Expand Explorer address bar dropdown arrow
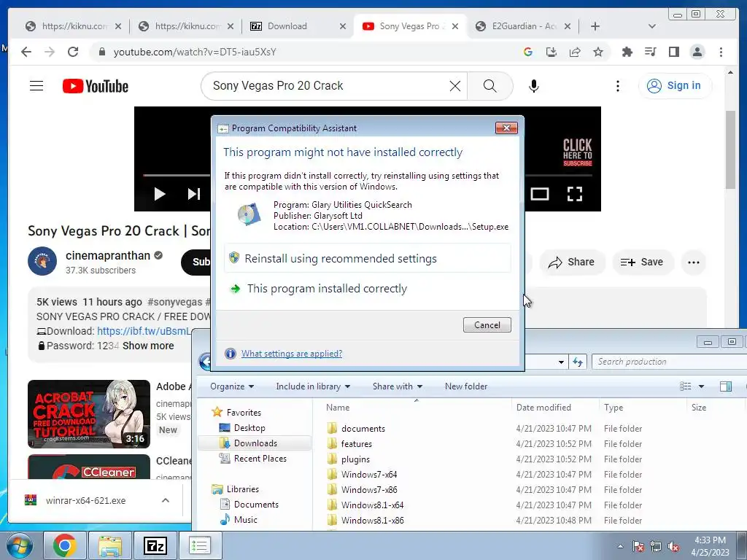Screen dimensions: 747x560 pos(561,362)
